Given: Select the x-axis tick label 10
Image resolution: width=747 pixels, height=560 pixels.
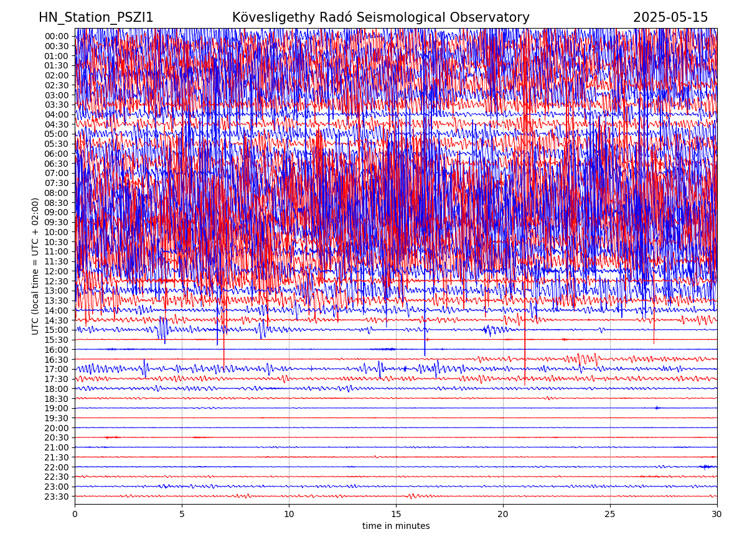Looking at the screenshot, I should coord(289,514).
